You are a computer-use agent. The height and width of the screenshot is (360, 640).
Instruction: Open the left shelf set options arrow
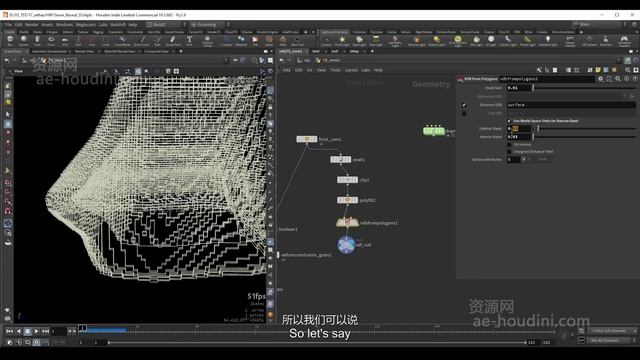(x=313, y=32)
